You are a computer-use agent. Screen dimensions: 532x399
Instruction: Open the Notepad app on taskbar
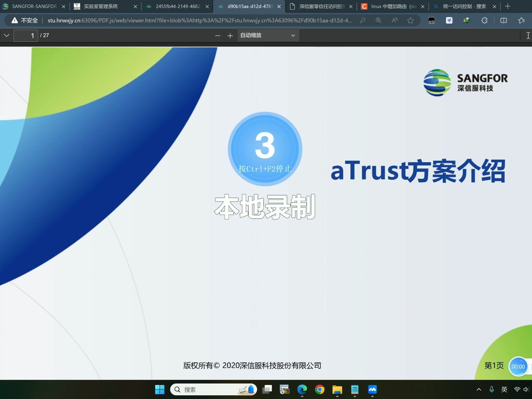355,389
